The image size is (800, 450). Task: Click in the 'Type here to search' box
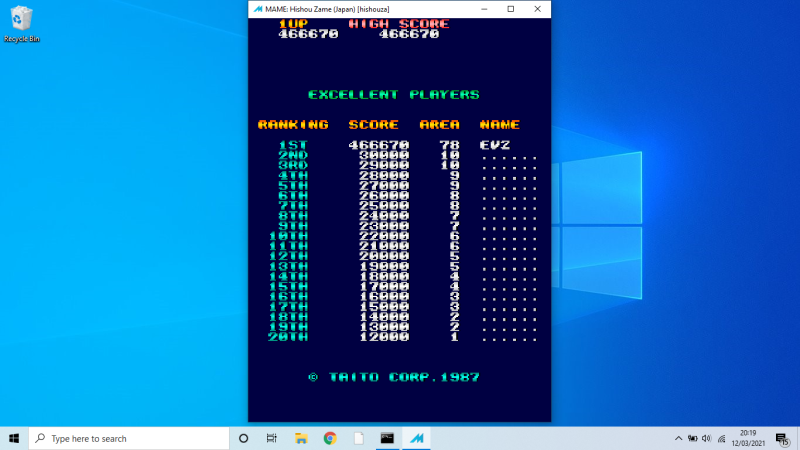pyautogui.click(x=129, y=438)
